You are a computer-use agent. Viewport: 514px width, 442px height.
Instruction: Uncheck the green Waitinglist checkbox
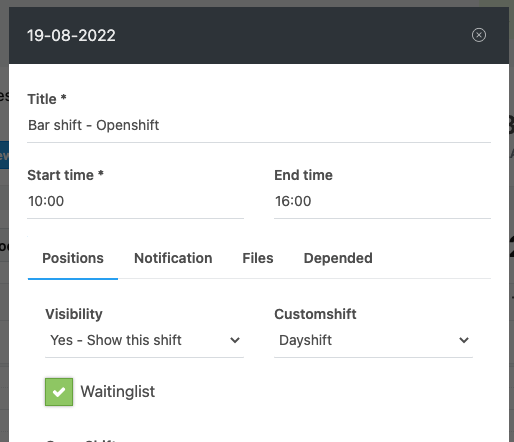coord(59,392)
